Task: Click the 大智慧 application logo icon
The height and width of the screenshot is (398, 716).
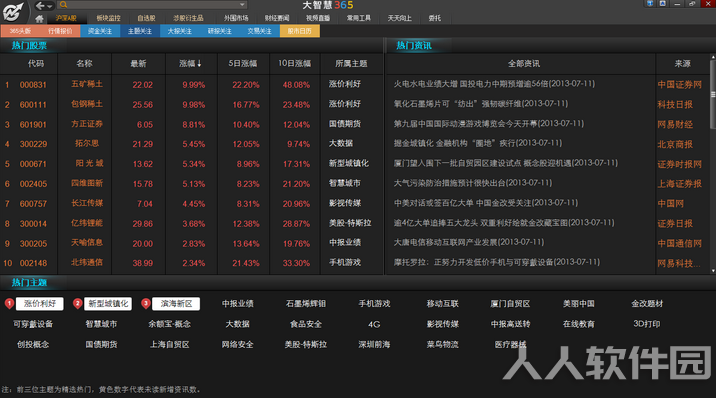Action: [12, 11]
